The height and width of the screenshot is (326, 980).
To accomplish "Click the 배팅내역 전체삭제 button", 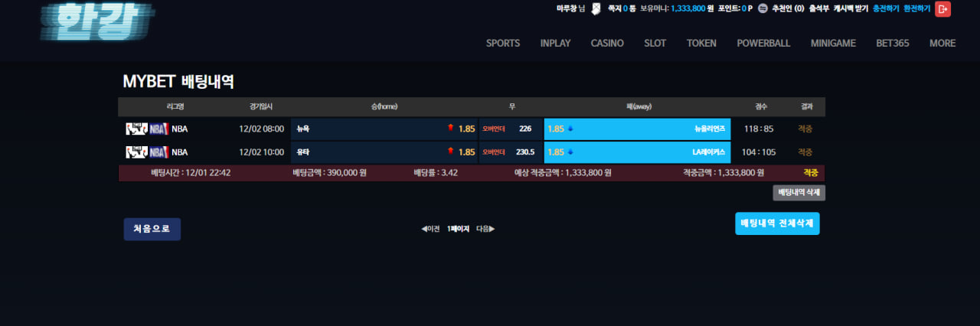I will click(x=777, y=223).
